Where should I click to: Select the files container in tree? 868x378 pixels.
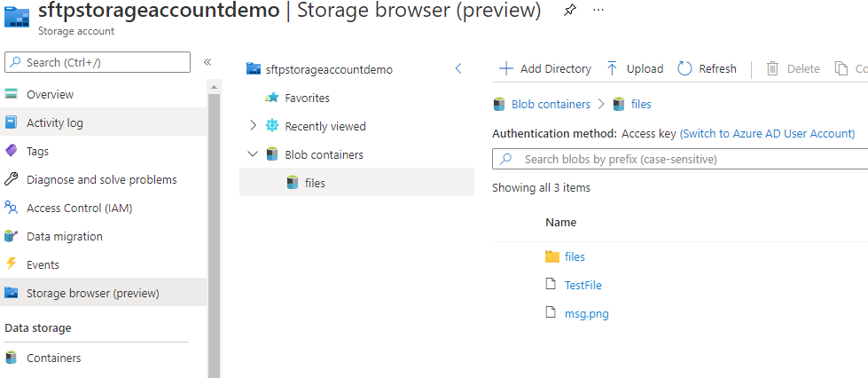[x=356, y=183]
